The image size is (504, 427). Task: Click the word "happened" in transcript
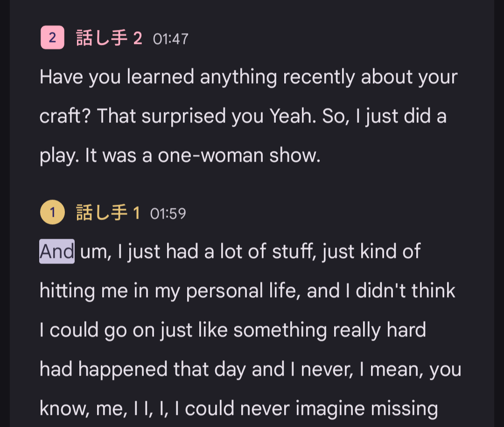pos(123,370)
